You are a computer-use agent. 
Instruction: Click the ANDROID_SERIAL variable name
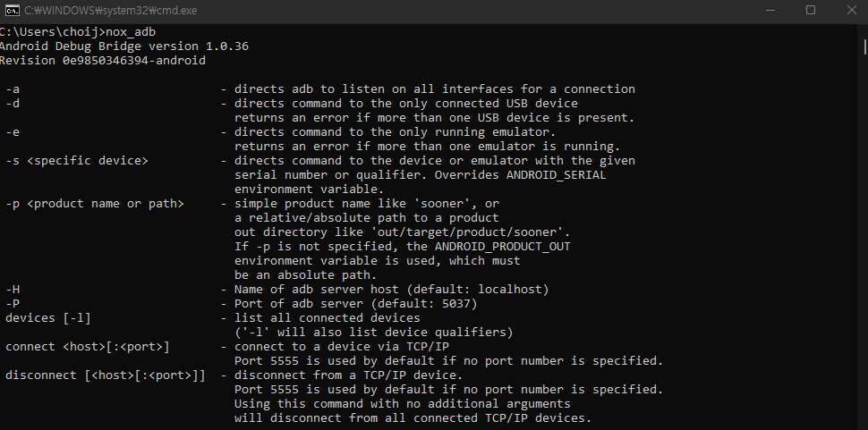557,175
